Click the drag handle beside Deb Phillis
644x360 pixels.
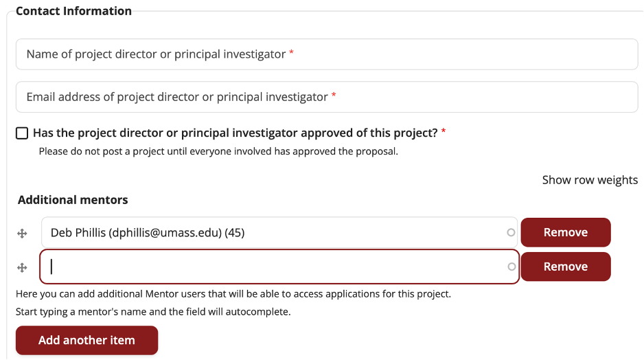tap(22, 234)
